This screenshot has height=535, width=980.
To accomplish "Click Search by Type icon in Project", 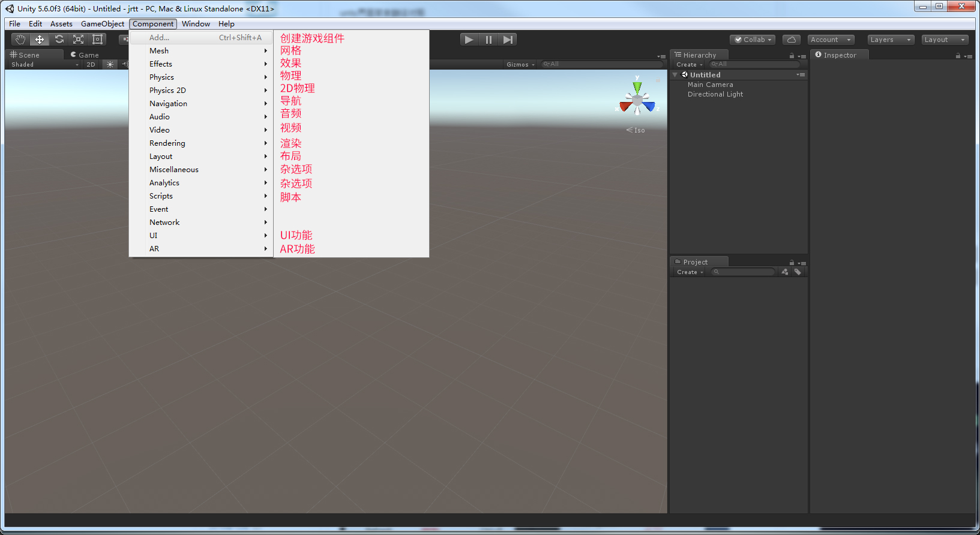I will pos(785,272).
